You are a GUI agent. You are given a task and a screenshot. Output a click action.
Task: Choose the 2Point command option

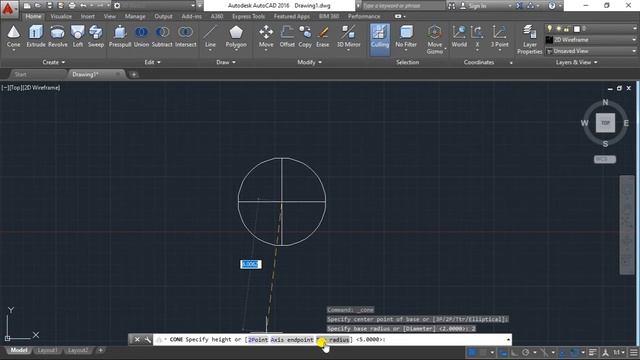pyautogui.click(x=258, y=340)
